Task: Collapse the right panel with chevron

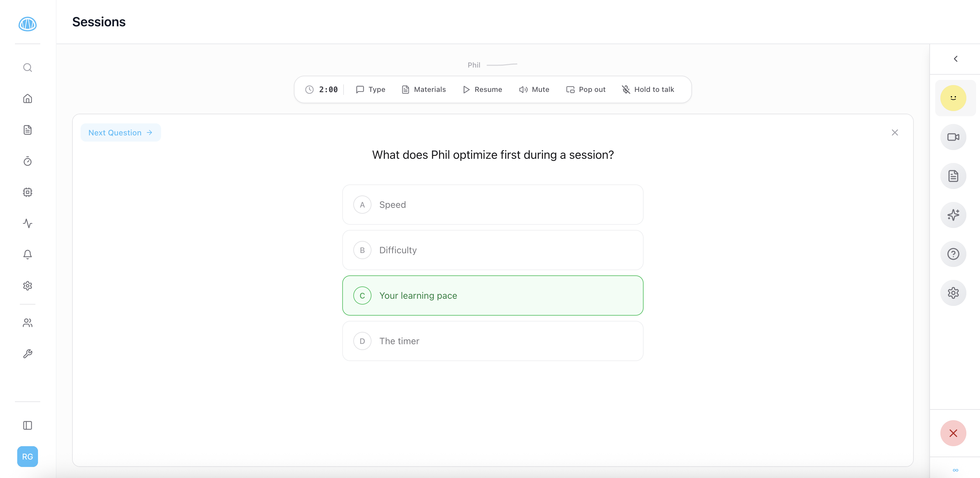Action: tap(955, 59)
